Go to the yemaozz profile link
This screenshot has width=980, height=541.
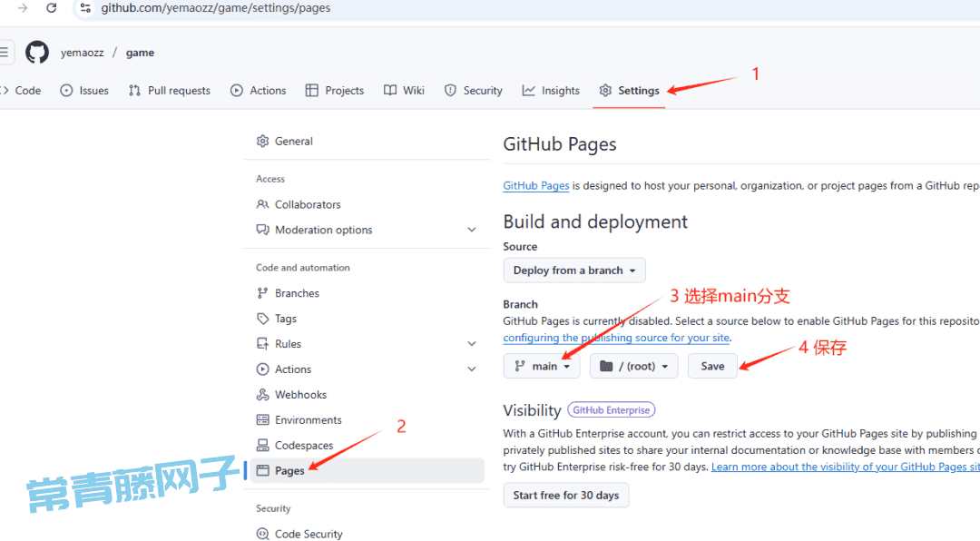pyautogui.click(x=82, y=53)
